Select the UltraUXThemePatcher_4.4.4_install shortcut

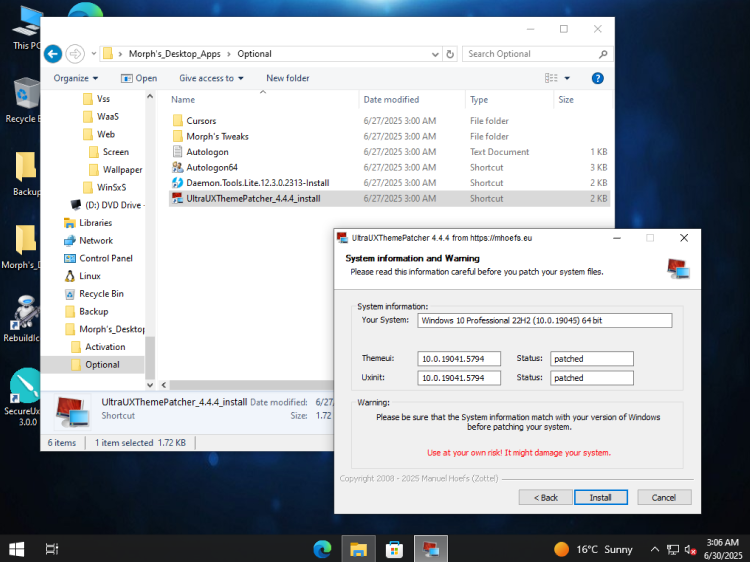pos(389,198)
